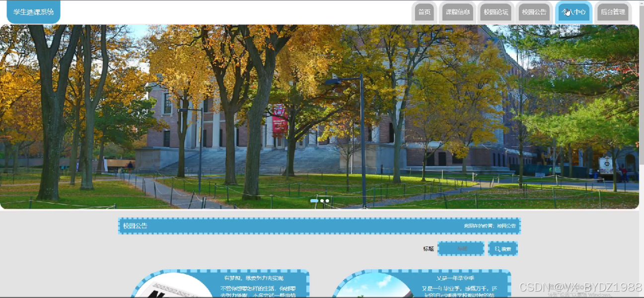The image size is (644, 298).
Task: Click the 搜索 search button
Action: pos(502,249)
